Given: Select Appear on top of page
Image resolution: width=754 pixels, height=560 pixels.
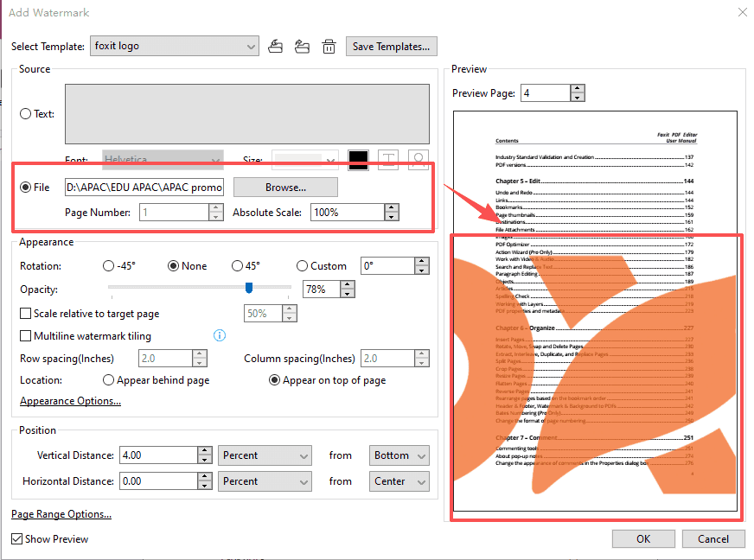Looking at the screenshot, I should click(275, 380).
